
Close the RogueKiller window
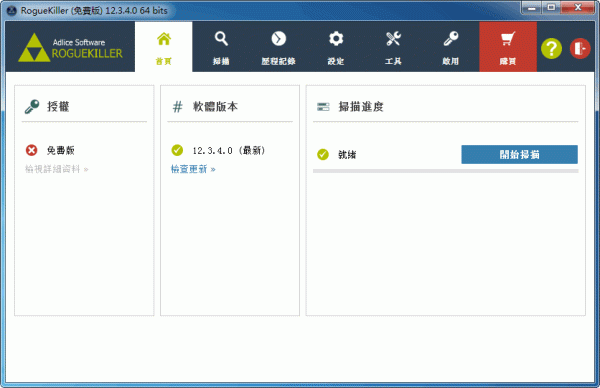[x=578, y=7]
